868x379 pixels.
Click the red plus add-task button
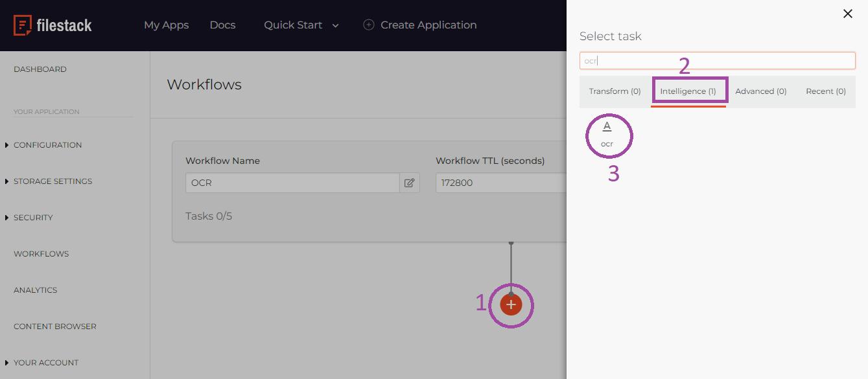pos(511,304)
